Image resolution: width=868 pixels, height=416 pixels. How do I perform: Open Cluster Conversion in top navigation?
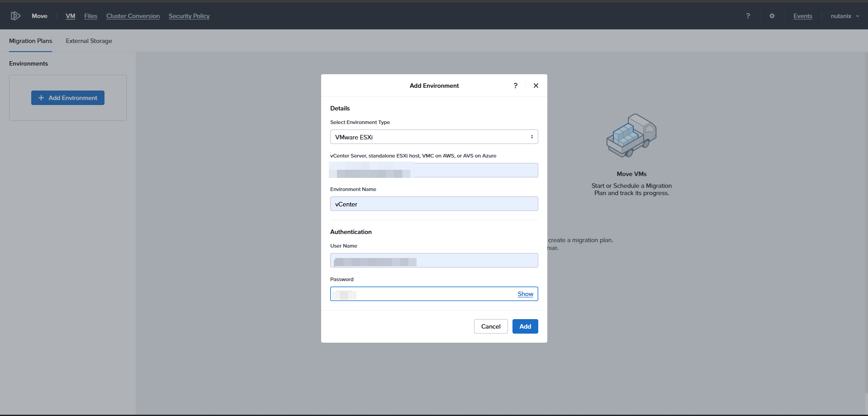[133, 16]
